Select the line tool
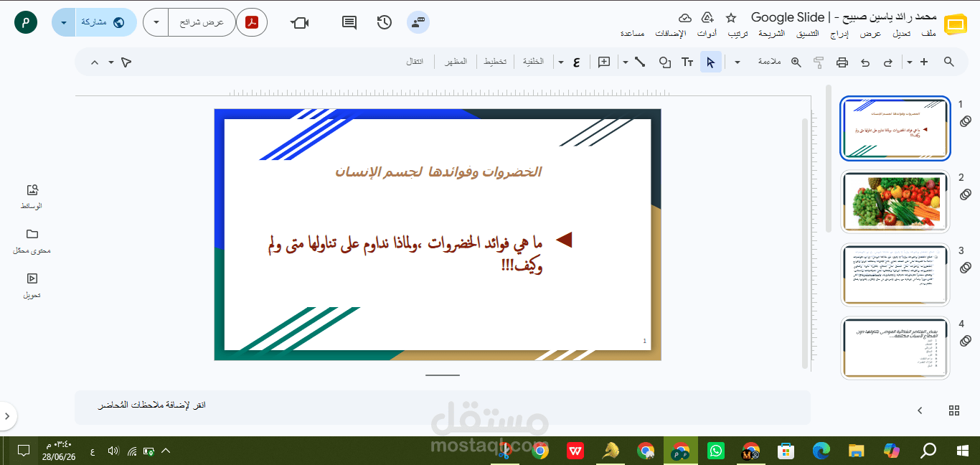The width and height of the screenshot is (980, 465). click(640, 62)
